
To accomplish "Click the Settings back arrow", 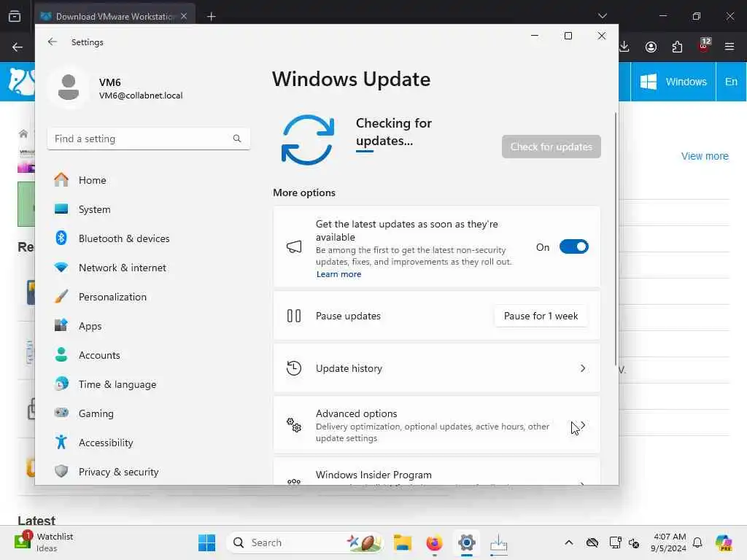I will pos(53,42).
